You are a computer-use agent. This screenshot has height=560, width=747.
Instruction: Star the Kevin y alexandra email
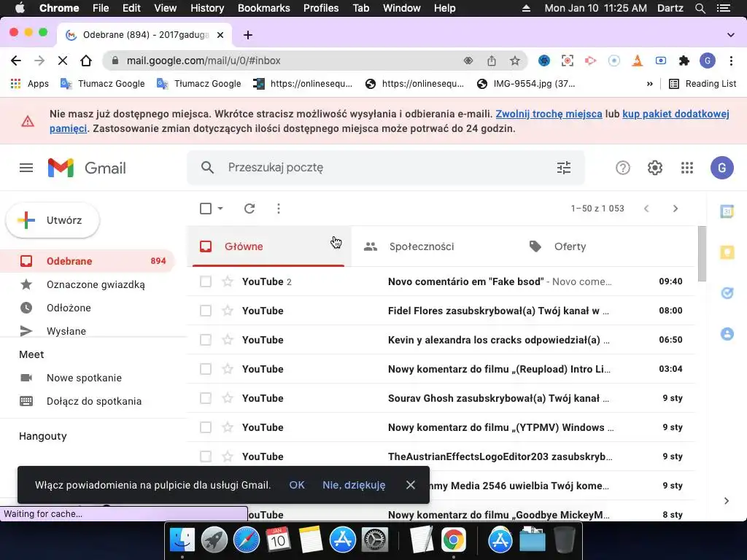[x=228, y=340]
